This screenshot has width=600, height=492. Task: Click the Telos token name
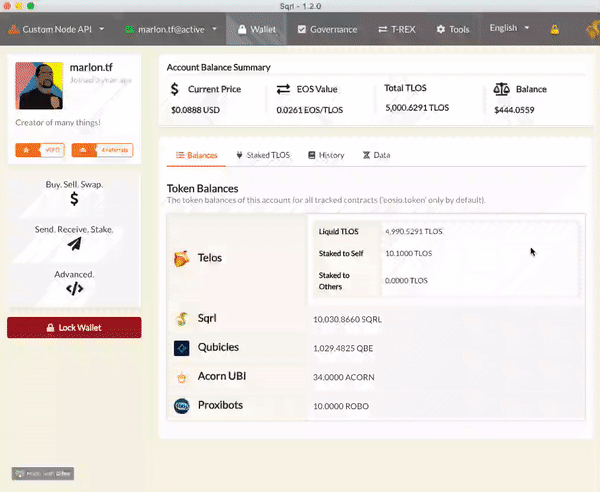[210, 258]
